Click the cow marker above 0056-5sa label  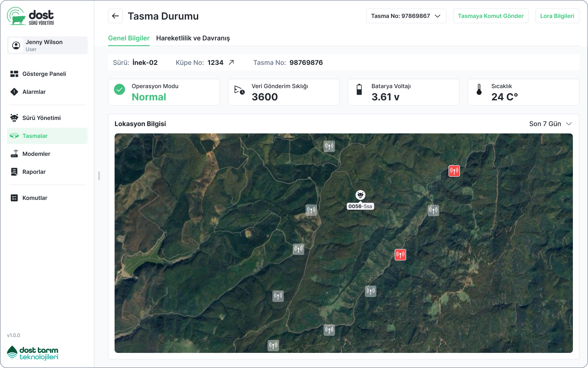360,195
